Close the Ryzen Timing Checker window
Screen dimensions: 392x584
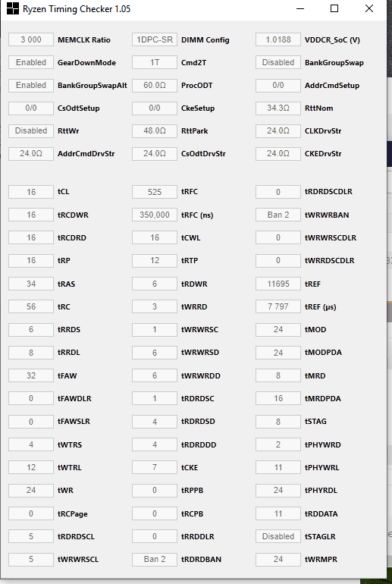point(369,8)
